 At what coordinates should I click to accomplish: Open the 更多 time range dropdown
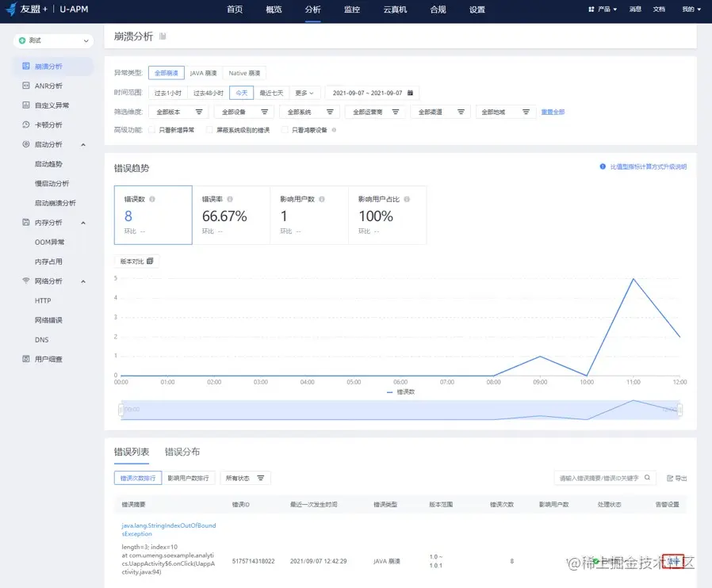(304, 93)
